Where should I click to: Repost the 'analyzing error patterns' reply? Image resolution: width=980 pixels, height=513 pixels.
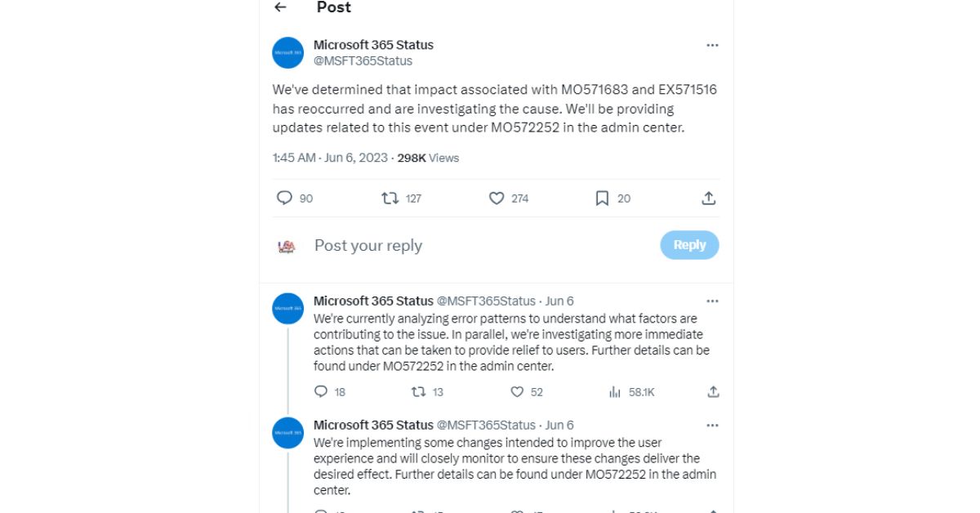tap(419, 392)
